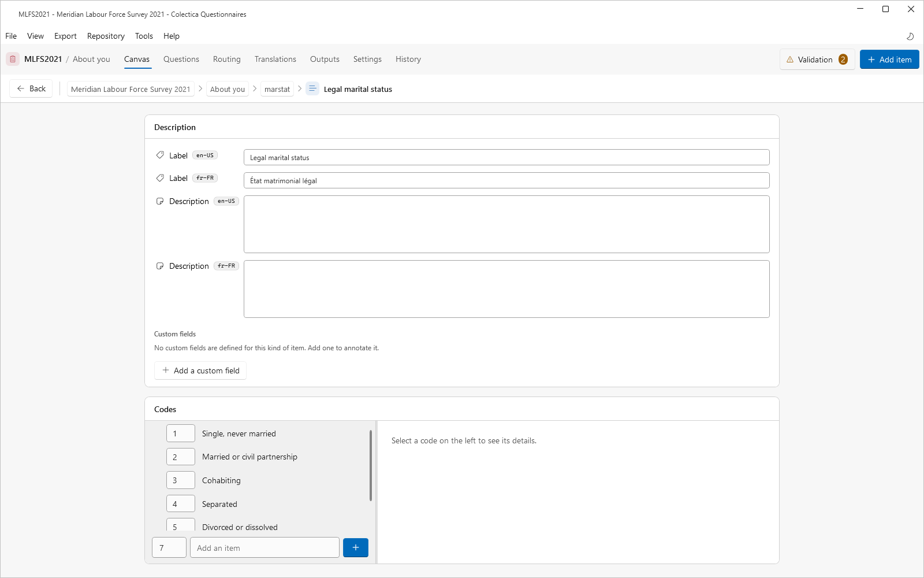Viewport: 924px width, 578px height.
Task: Click the note icon for fr-FR Description
Action: tap(160, 266)
